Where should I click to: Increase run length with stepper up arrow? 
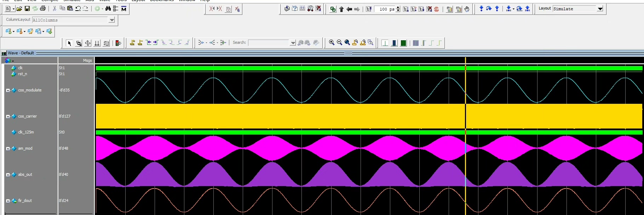tap(398, 7)
